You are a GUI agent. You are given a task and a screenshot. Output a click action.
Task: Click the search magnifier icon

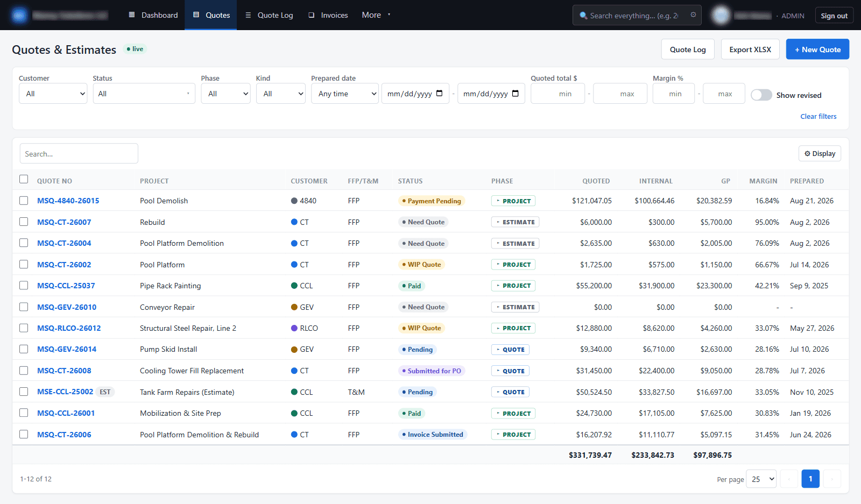point(583,16)
